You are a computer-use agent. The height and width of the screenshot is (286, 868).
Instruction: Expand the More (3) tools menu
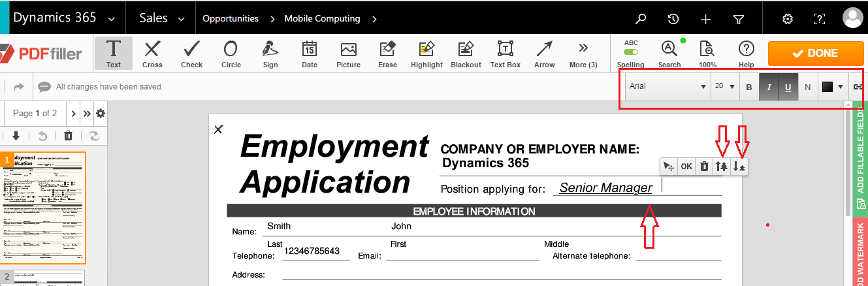coord(583,53)
